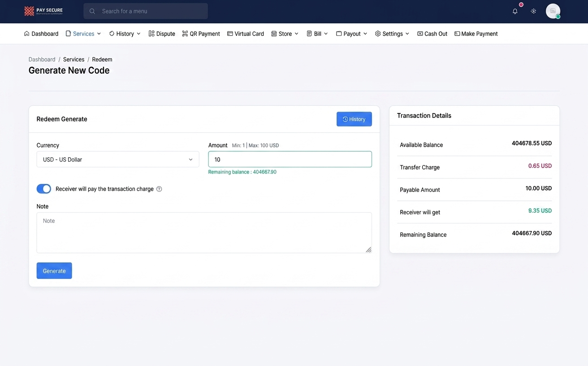Click the blue History button in Redeem Generate
Viewport: 588px width, 366px height.
pos(354,119)
